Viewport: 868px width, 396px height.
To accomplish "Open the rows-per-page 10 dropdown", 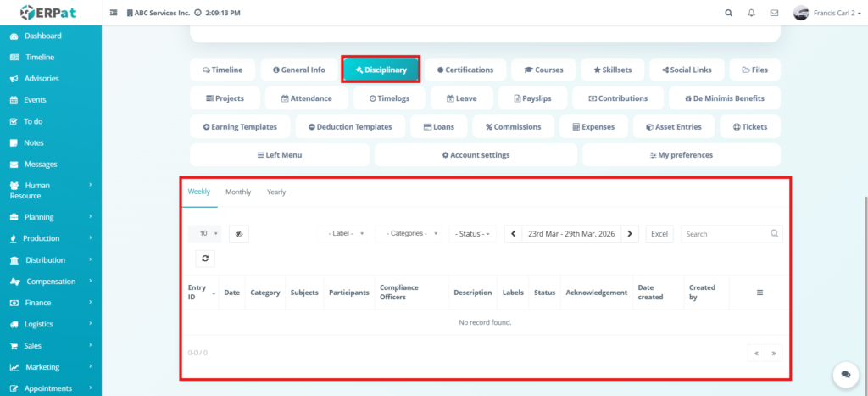I will [x=205, y=234].
